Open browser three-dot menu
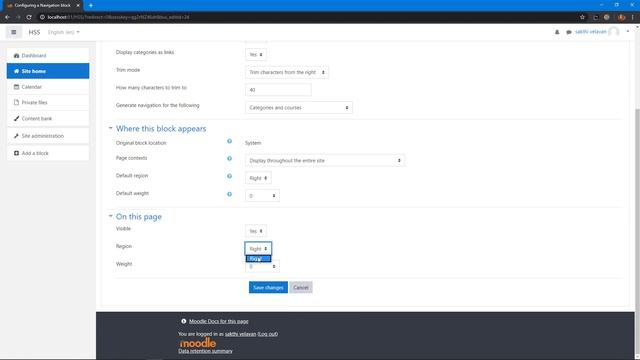 [633, 17]
